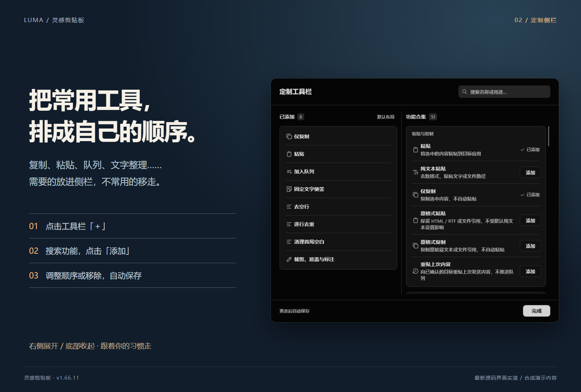Image resolution: width=581 pixels, height=392 pixels.
Task: Click the magnifier icon in the search box
Action: coord(464,92)
